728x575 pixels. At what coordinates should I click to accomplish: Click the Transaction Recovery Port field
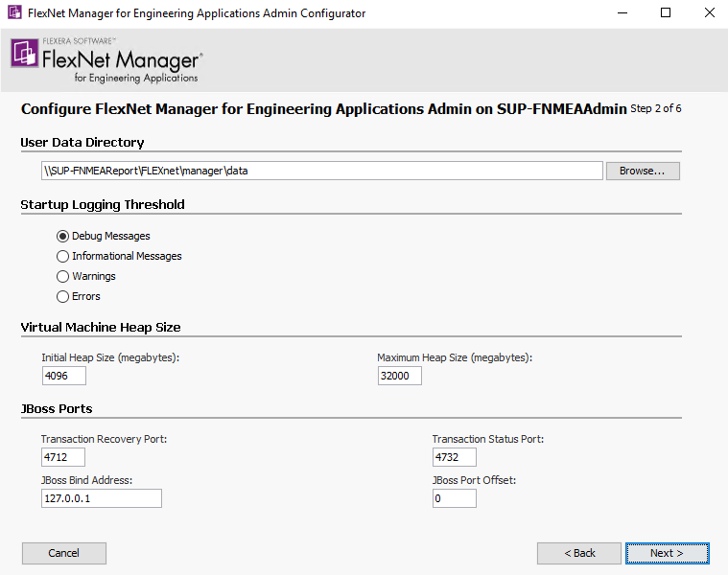pyautogui.click(x=63, y=457)
